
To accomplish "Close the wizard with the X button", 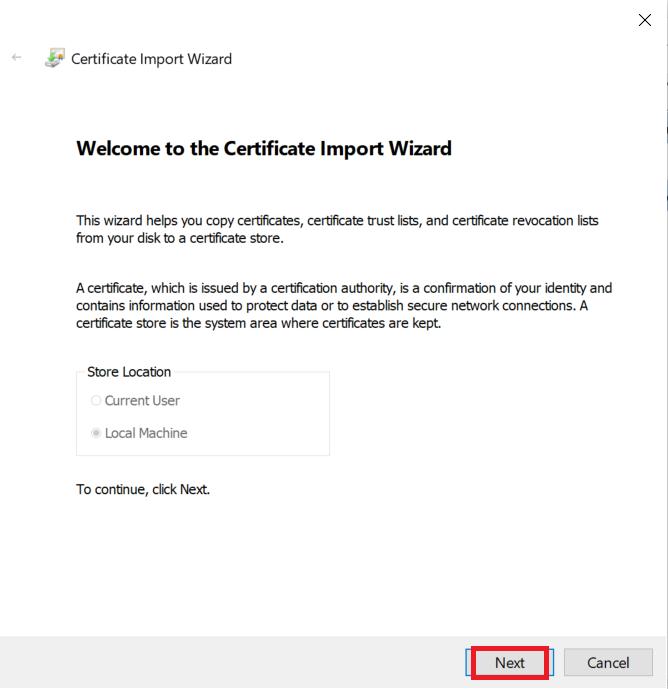I will pyautogui.click(x=645, y=20).
